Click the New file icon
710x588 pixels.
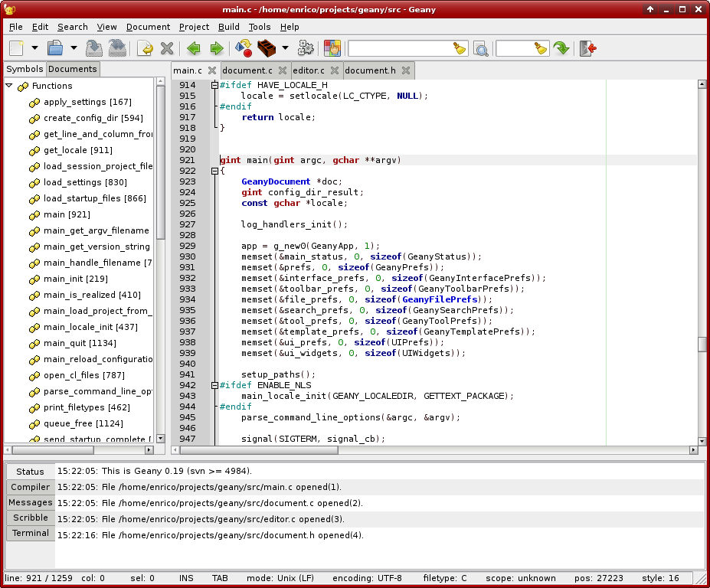pos(17,48)
